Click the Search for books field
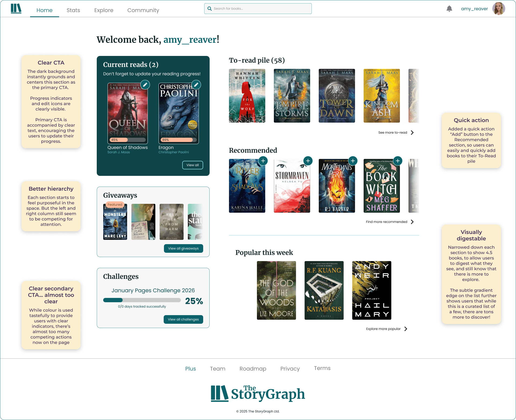The image size is (516, 420). coord(258,9)
